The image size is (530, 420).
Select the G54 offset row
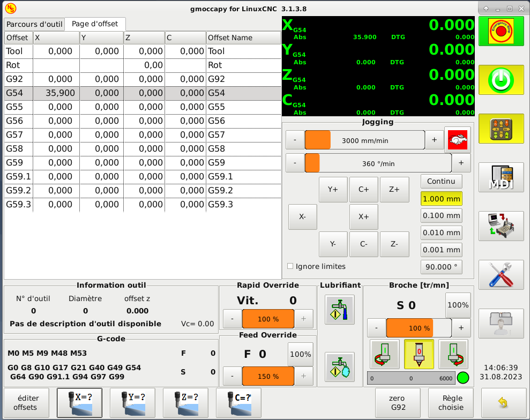[x=143, y=93]
